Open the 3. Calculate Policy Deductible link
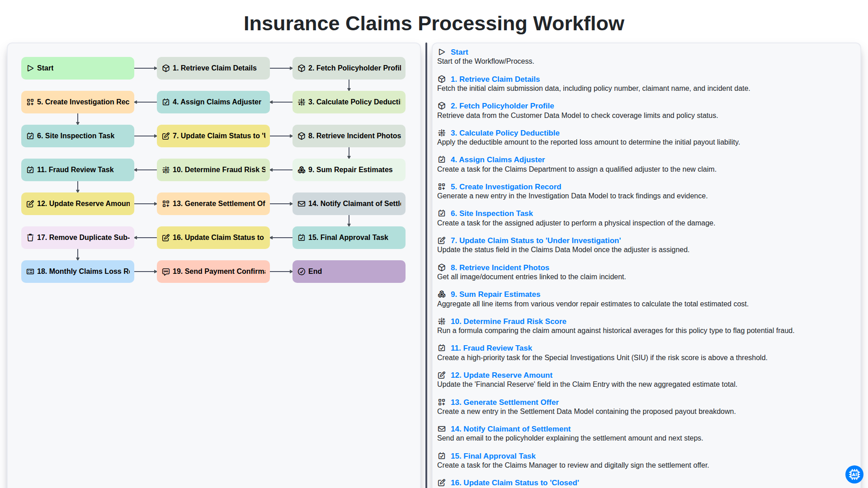 (505, 133)
